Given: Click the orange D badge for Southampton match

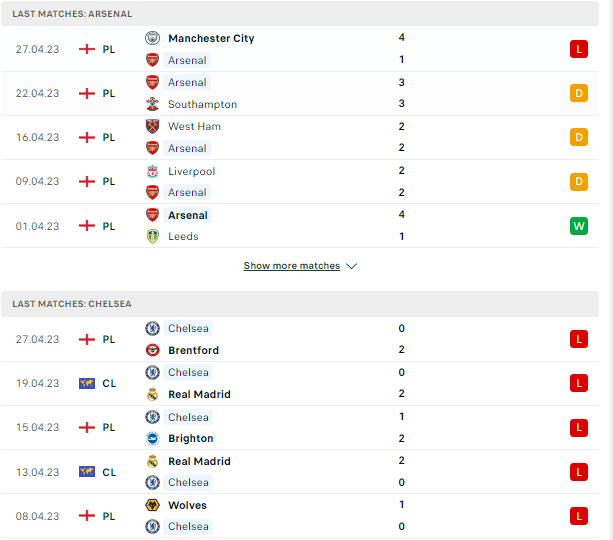Looking at the screenshot, I should coord(579,93).
